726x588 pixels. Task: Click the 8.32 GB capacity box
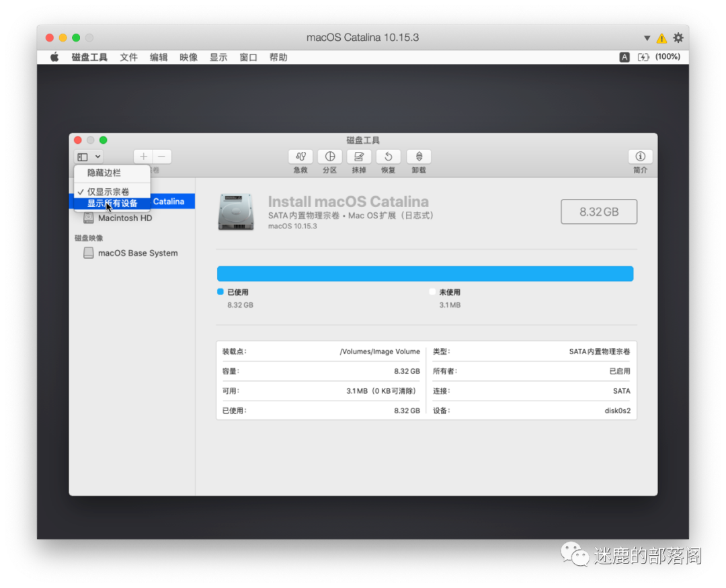point(599,212)
